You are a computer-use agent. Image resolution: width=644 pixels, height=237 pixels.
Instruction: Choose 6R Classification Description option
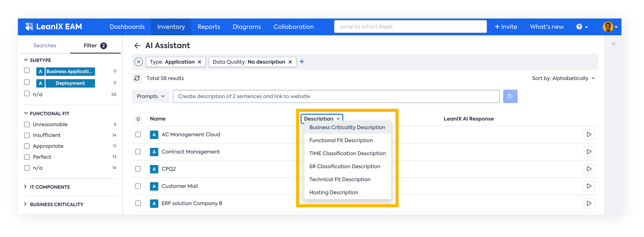(x=347, y=166)
